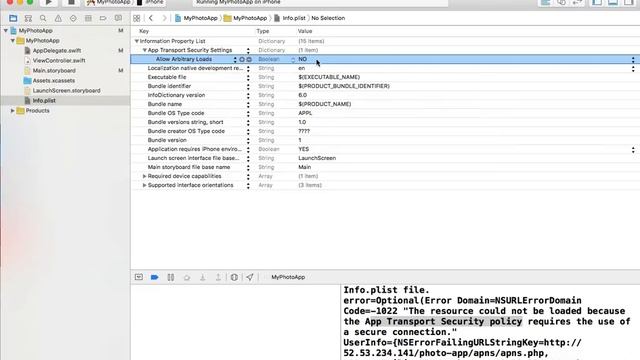Viewport: 640px width, 360px height.
Task: Open Main.storyboard in the navigator
Action: [x=54, y=71]
